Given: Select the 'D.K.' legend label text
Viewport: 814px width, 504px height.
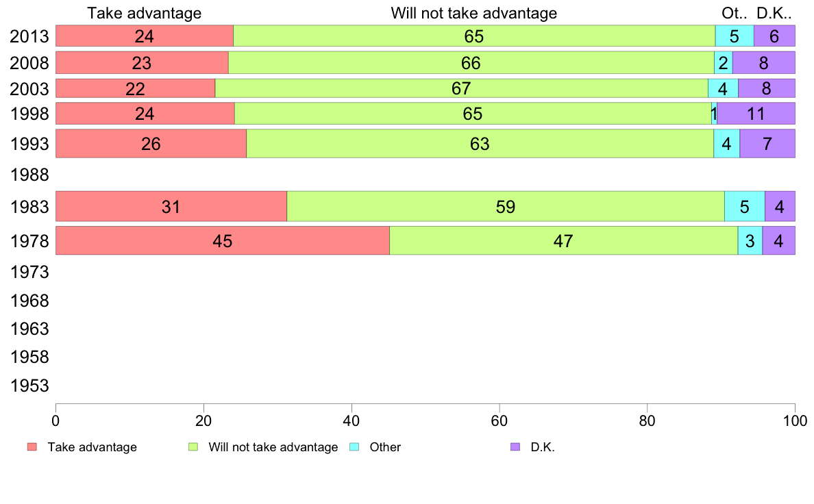Looking at the screenshot, I should coord(542,447).
